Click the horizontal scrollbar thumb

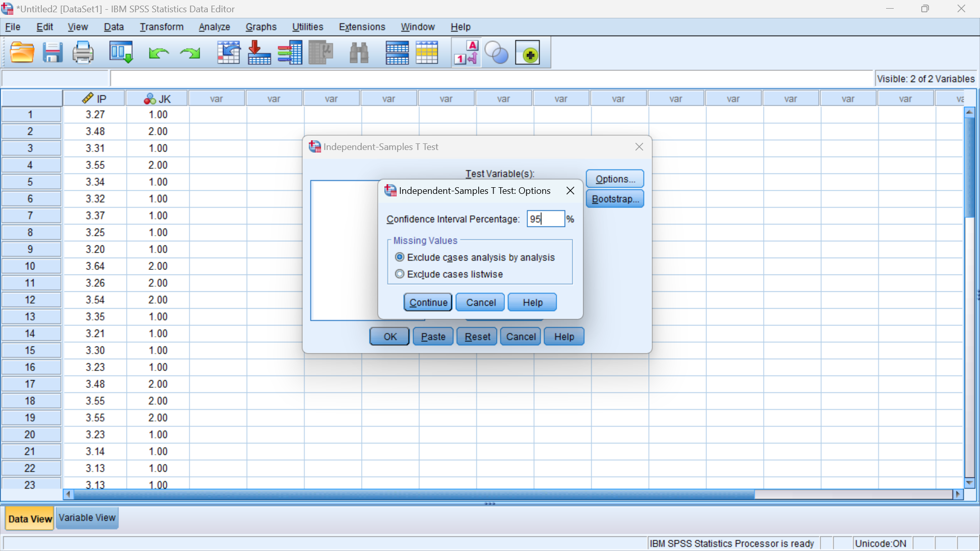pos(413,494)
